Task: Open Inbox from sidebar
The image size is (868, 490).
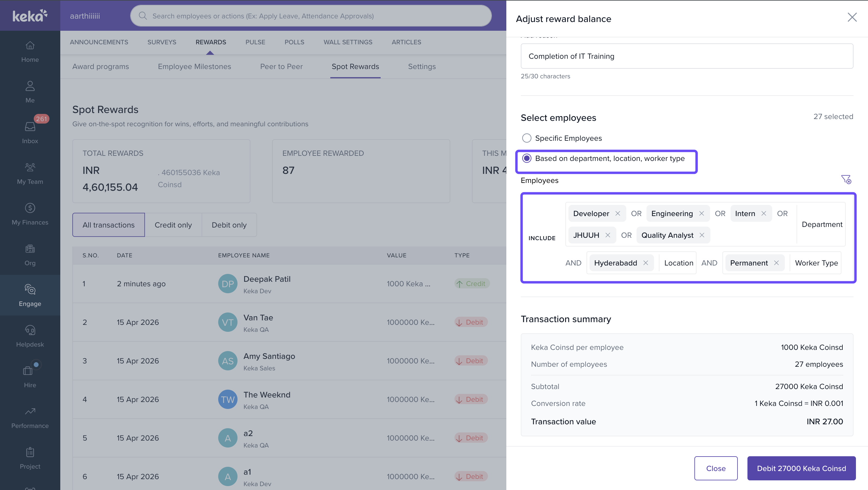Action: pyautogui.click(x=30, y=132)
